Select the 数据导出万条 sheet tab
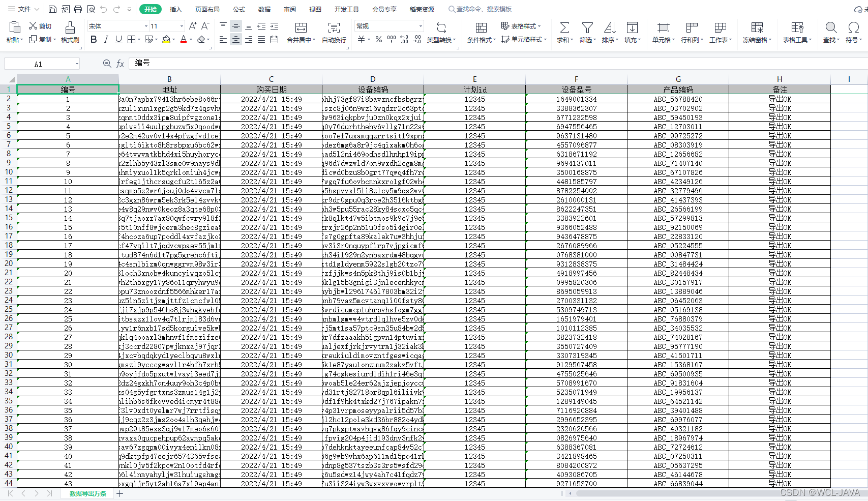868x501 pixels. [88, 493]
